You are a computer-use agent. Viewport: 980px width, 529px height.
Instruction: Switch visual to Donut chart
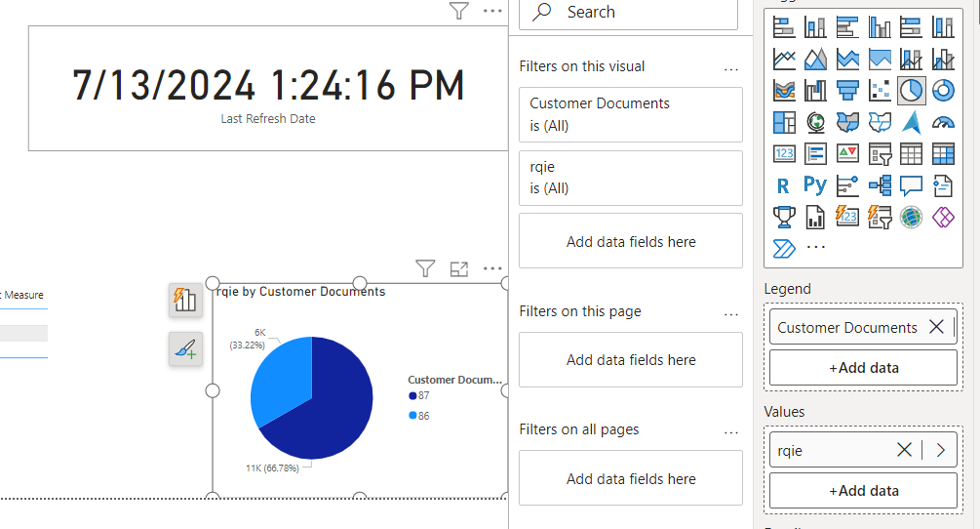point(943,91)
